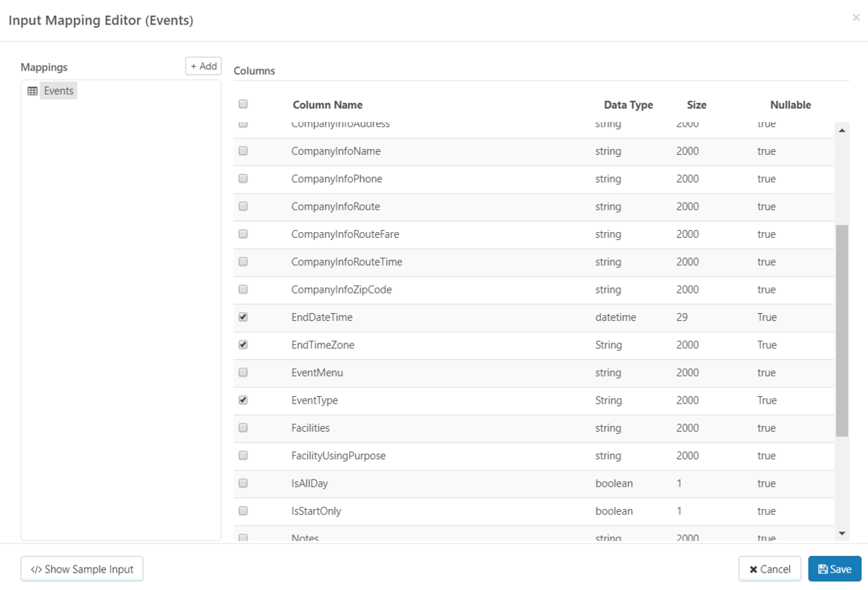Image resolution: width=868 pixels, height=590 pixels.
Task: Click the Add mapping button
Action: click(x=203, y=67)
